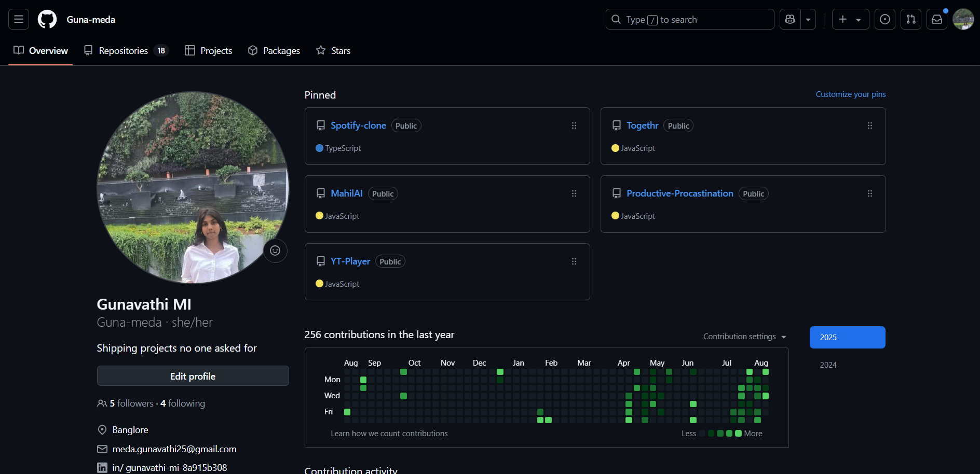Click the Guna-meda username in header
The width and height of the screenshot is (980, 474).
pos(91,19)
